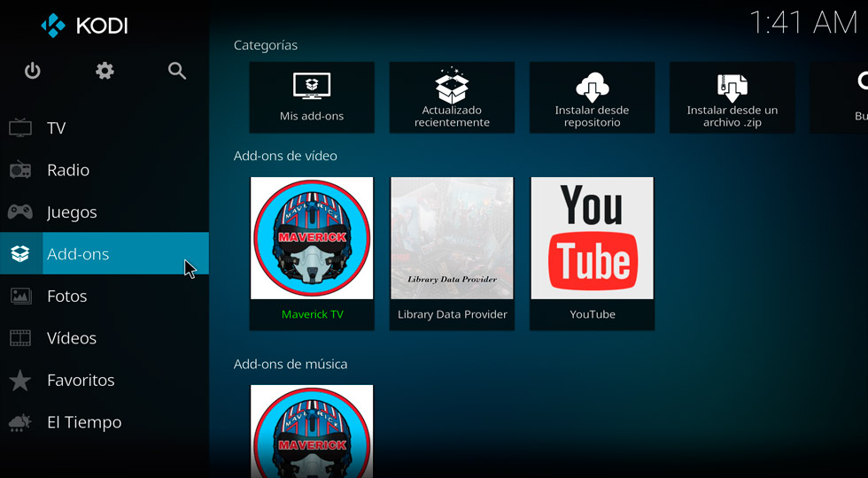Viewport: 868px width, 478px height.
Task: Open settings with the gear icon
Action: (x=105, y=71)
